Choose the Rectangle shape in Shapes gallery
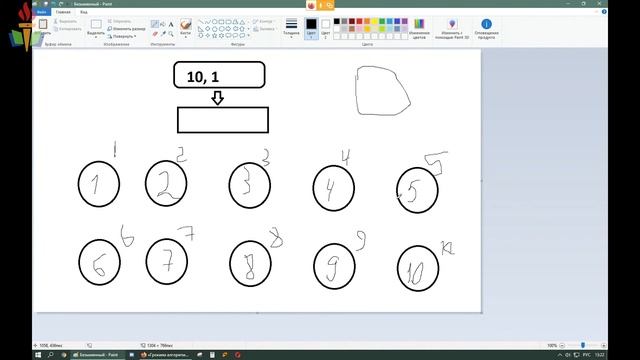640x360 pixels. tap(221, 22)
